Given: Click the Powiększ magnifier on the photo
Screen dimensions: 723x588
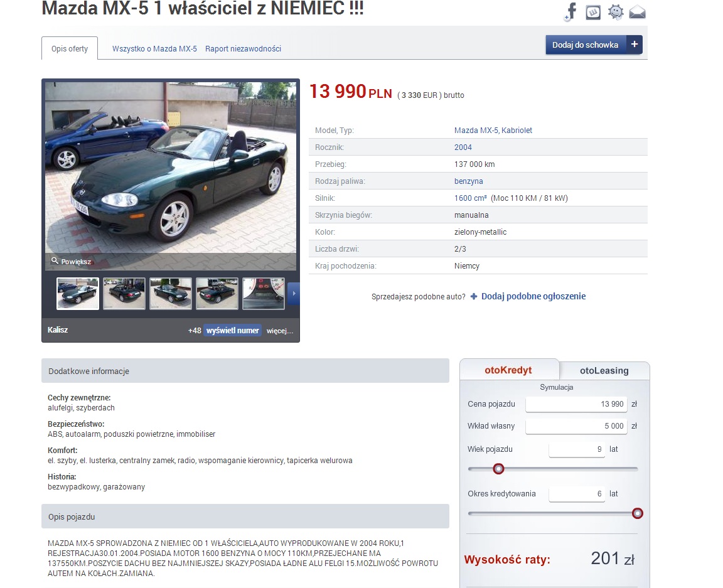Looking at the screenshot, I should (x=55, y=260).
